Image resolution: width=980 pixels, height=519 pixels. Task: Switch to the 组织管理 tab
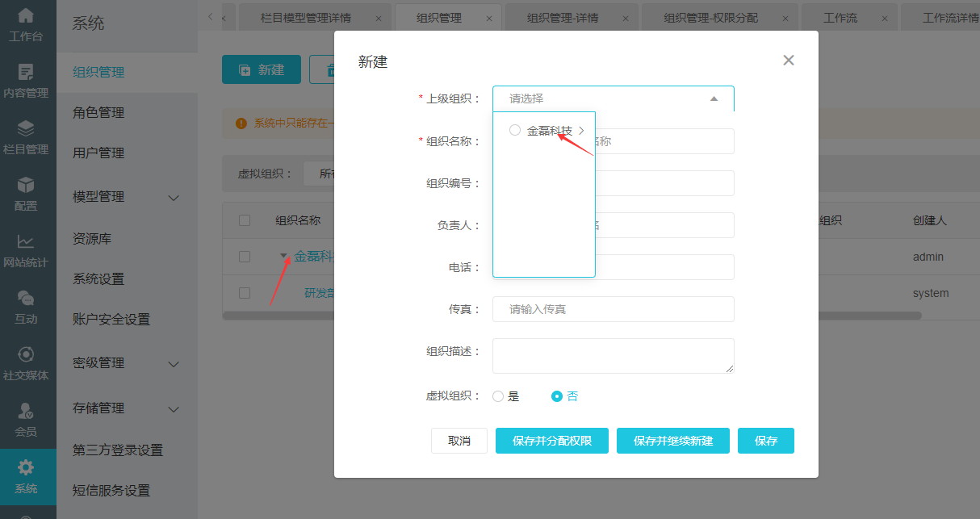tap(439, 18)
